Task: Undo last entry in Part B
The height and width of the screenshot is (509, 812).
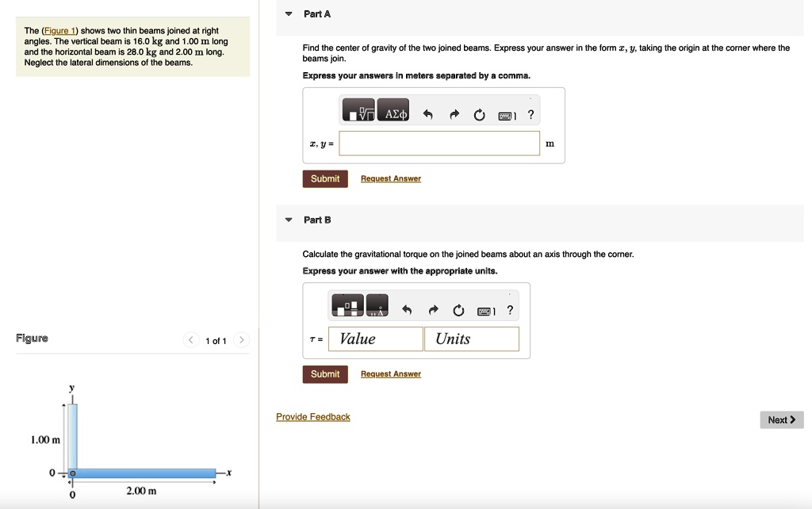Action: [x=408, y=310]
